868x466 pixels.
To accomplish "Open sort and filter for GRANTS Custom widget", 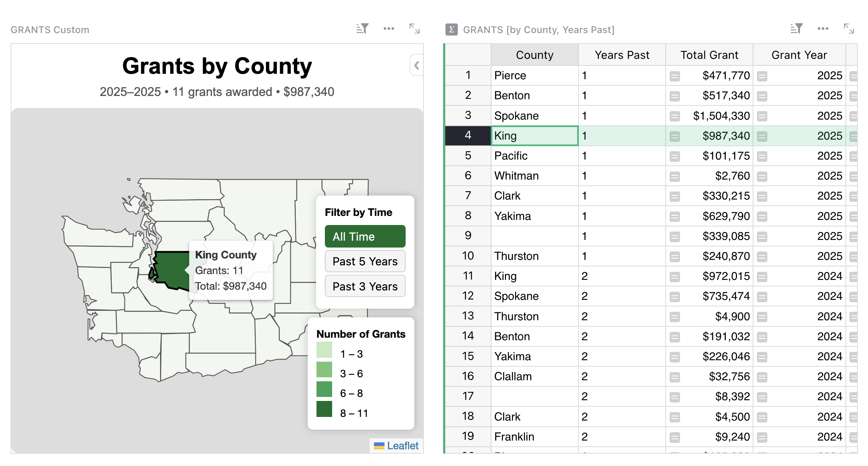I will tap(362, 29).
